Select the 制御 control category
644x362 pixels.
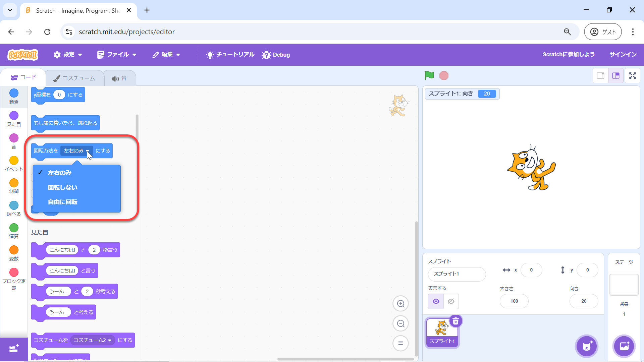pyautogui.click(x=14, y=186)
